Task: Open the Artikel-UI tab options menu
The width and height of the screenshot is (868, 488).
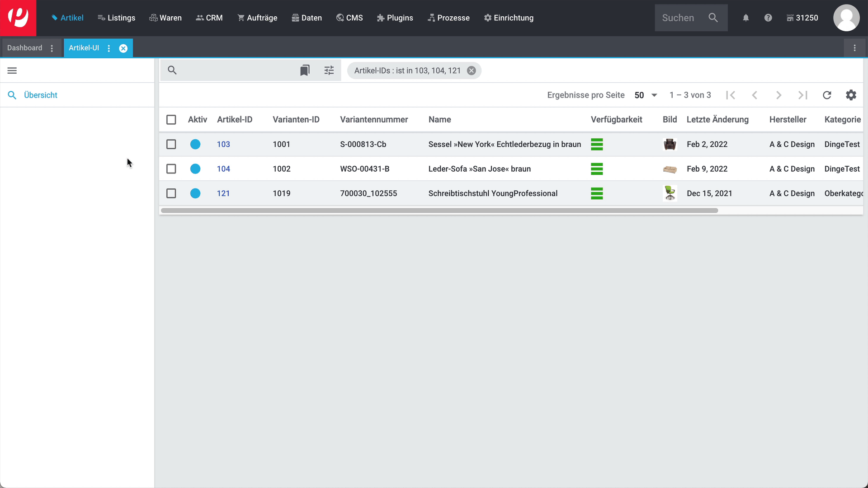Action: pos(109,48)
